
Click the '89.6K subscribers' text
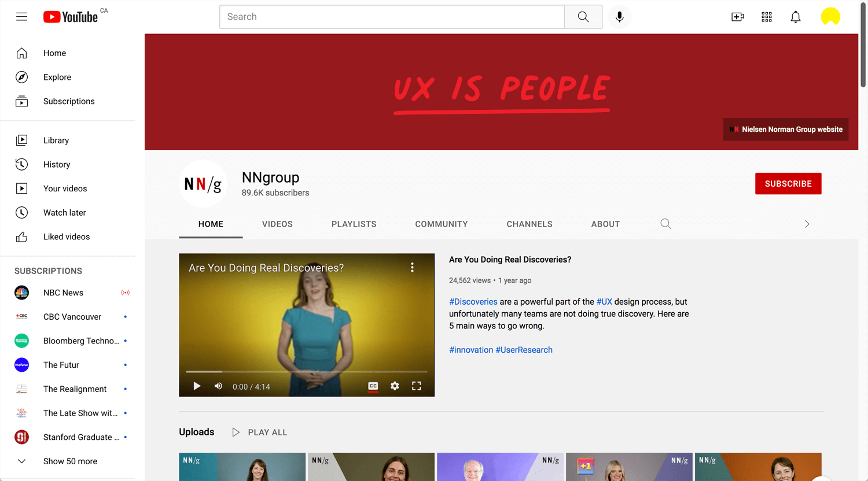tap(275, 193)
